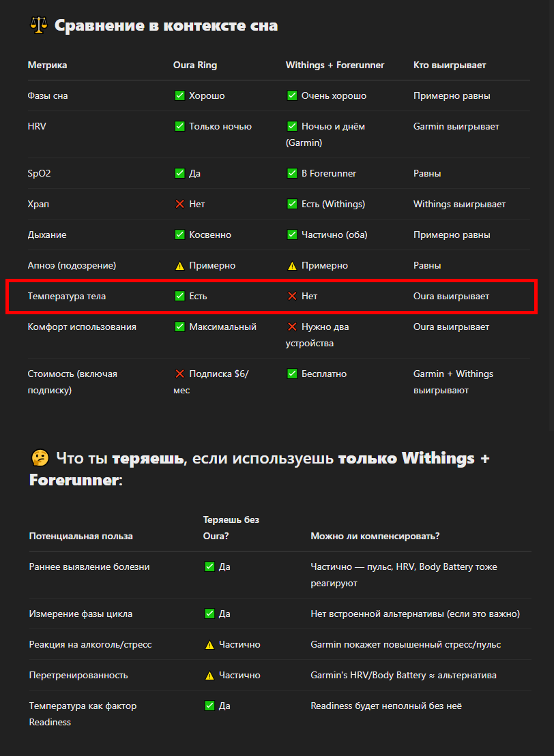This screenshot has height=756, width=554.
Task: Click red cross beside Нужно два устройства
Action: tap(292, 327)
